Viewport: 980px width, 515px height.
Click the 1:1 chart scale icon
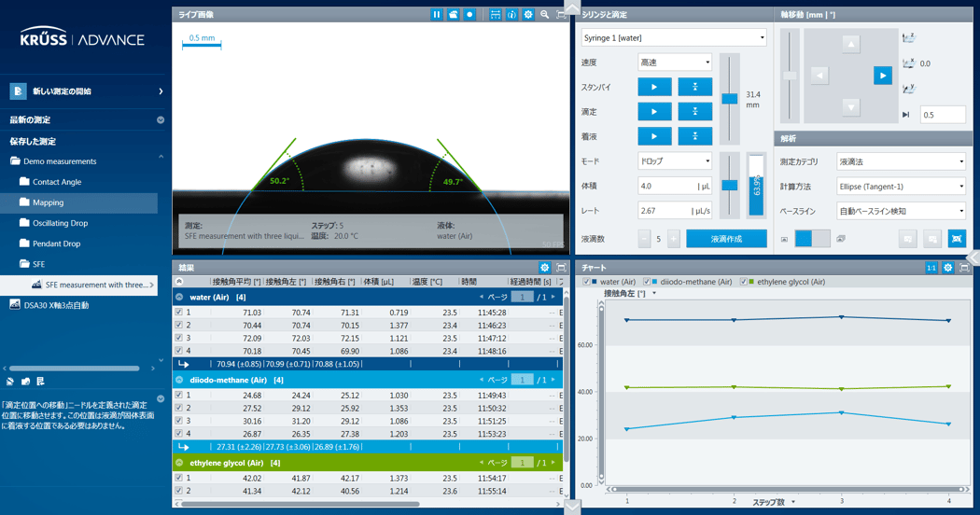click(x=931, y=268)
